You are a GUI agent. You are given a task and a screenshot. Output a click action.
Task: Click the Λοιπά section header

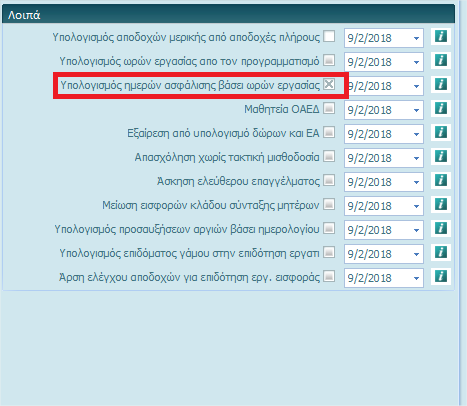click(228, 14)
